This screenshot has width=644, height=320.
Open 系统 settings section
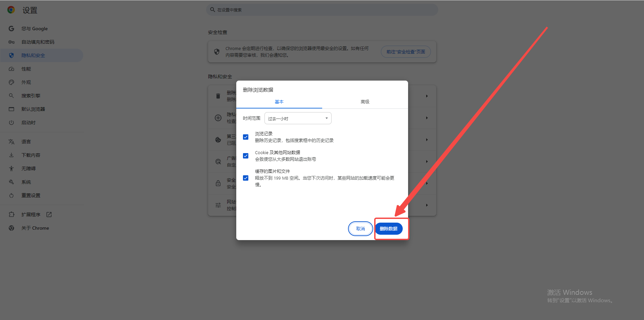42,182
